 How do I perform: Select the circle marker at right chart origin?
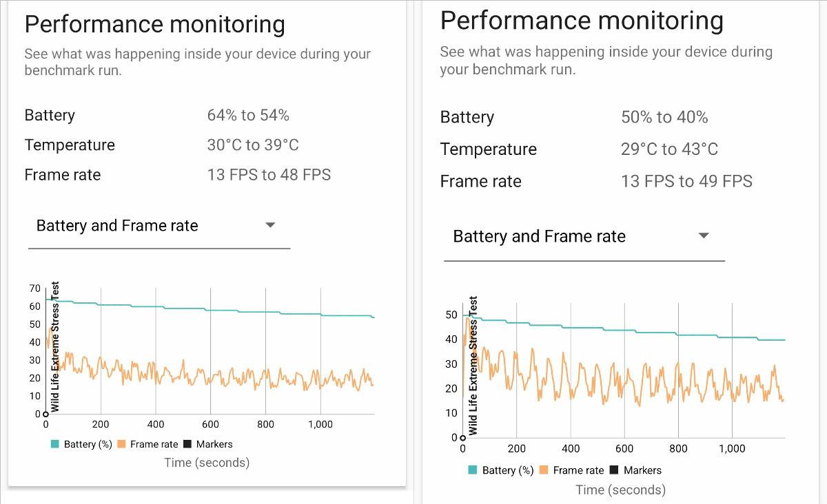coord(462,437)
